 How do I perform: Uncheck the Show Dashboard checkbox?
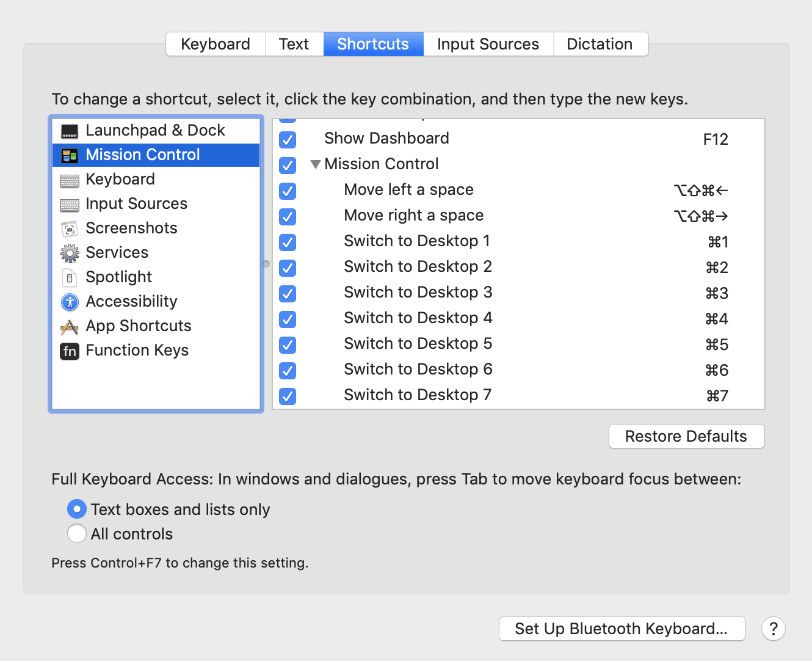288,139
